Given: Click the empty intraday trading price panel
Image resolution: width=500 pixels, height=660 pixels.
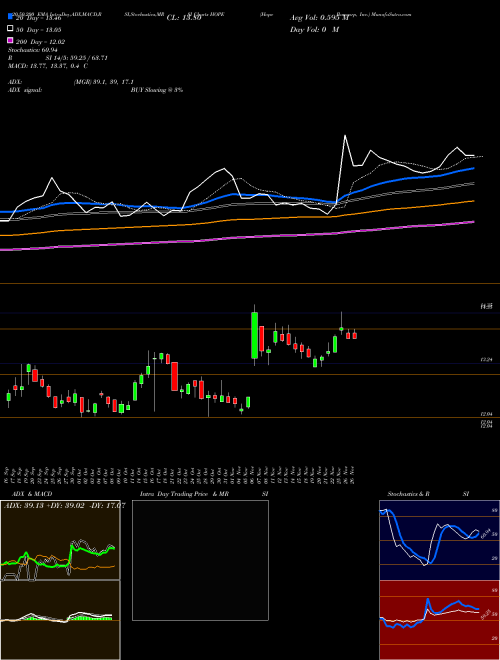Looking at the screenshot, I should click(x=200, y=560).
